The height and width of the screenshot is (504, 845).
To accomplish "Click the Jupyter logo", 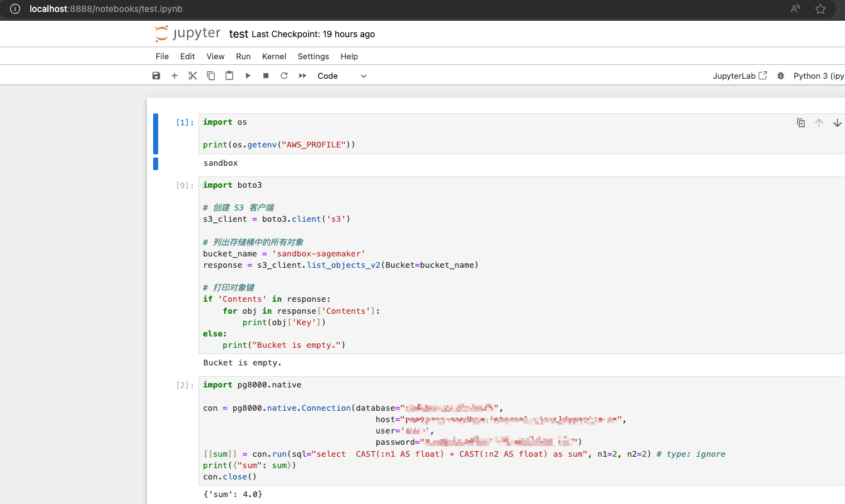I will pyautogui.click(x=188, y=33).
